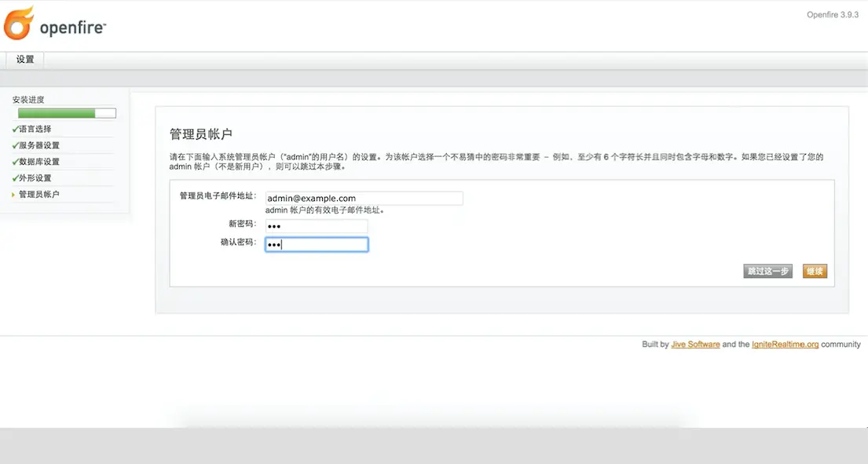This screenshot has width=868, height=464.
Task: Open the Jive Software link
Action: (694, 344)
